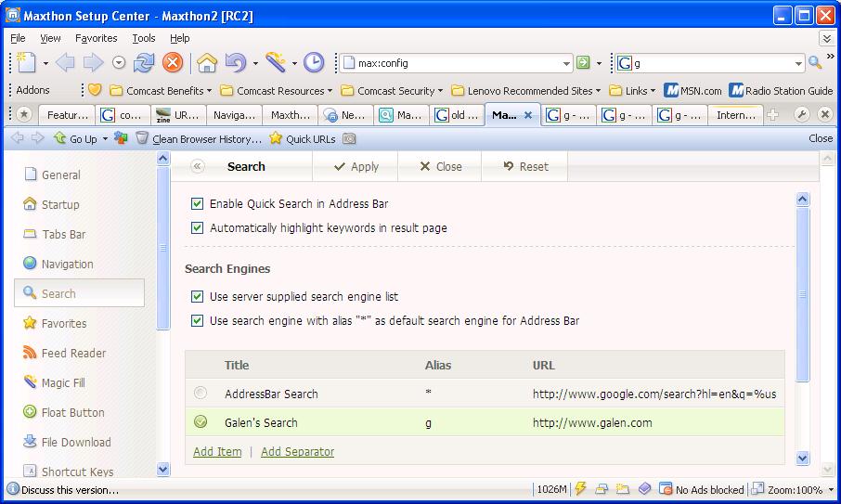Select Galen's Search radio button
The image size is (841, 504).
pos(201,422)
